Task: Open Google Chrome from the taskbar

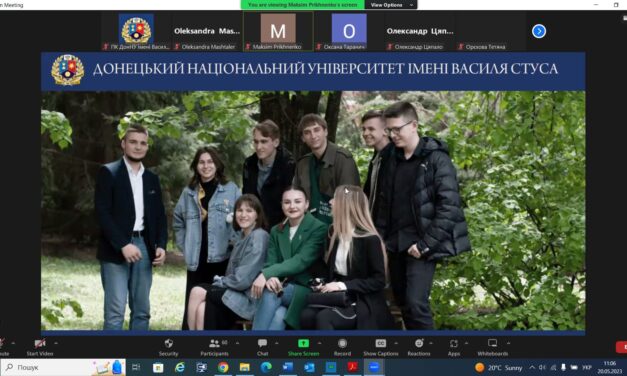Action: [223, 367]
